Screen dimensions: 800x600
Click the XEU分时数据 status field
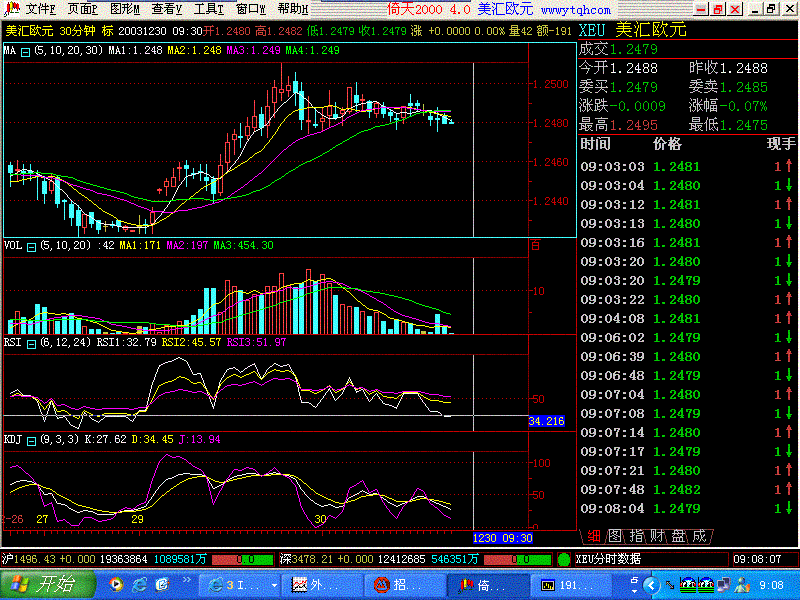[x=651, y=559]
